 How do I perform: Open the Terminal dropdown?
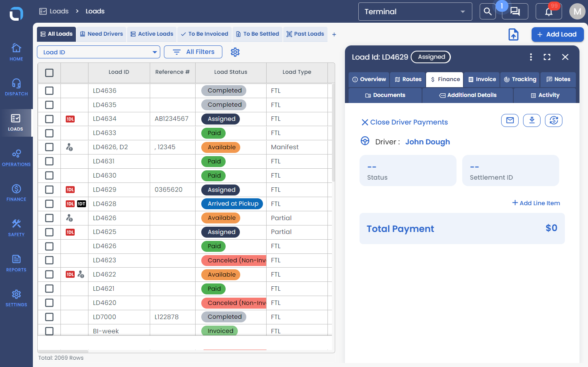click(x=415, y=11)
